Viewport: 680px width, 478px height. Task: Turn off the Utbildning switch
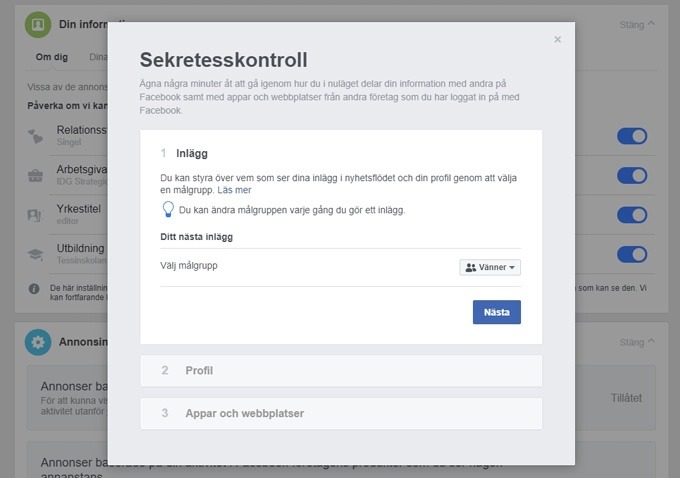[632, 255]
